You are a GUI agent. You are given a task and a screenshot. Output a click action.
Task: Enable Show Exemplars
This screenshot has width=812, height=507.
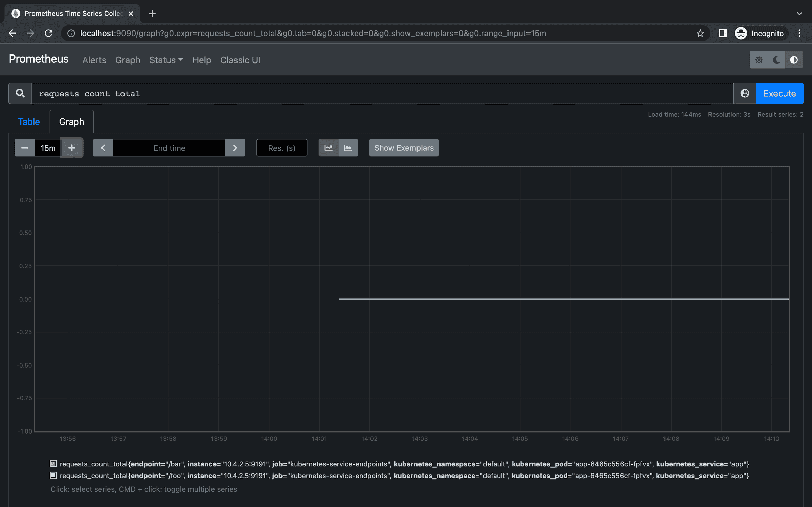click(x=404, y=148)
